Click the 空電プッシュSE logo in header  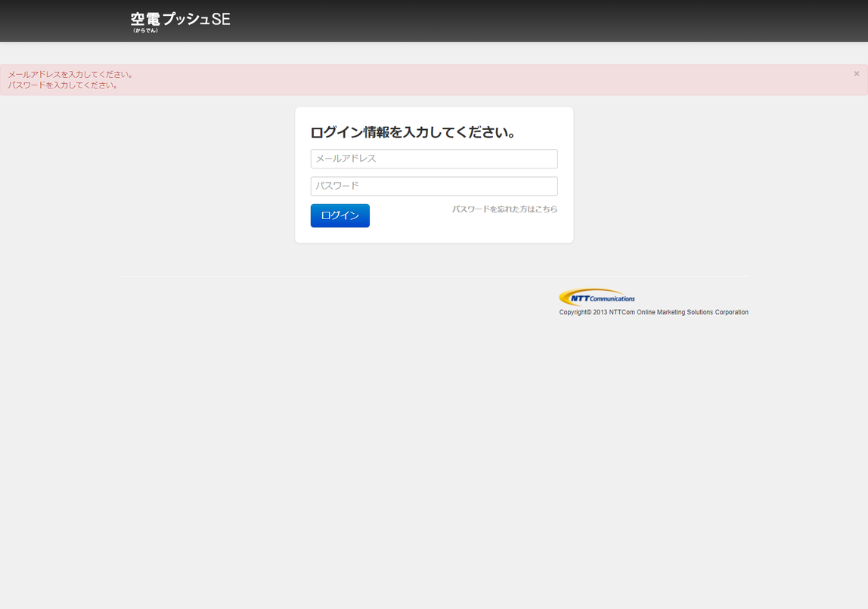pos(181,22)
